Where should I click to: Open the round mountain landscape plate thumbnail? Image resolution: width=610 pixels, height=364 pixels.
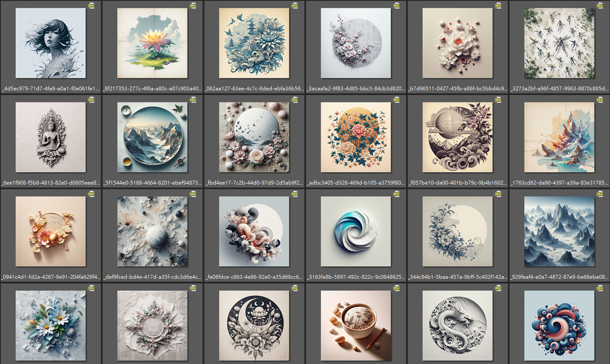152,137
